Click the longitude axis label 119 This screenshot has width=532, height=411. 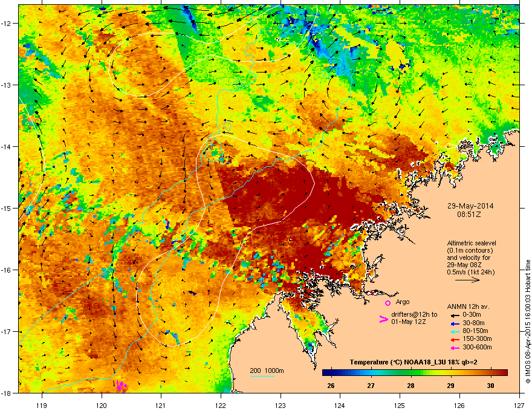pyautogui.click(x=42, y=405)
